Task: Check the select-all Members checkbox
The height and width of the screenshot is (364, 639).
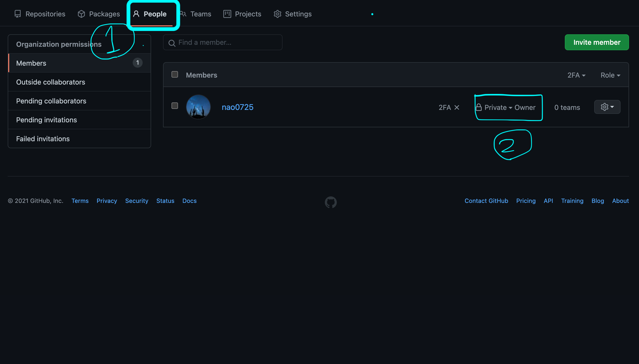Action: tap(175, 75)
